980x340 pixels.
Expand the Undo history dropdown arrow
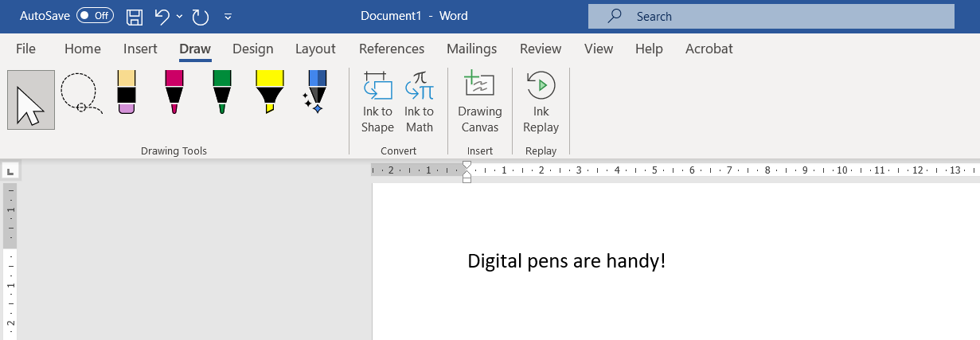click(x=179, y=16)
